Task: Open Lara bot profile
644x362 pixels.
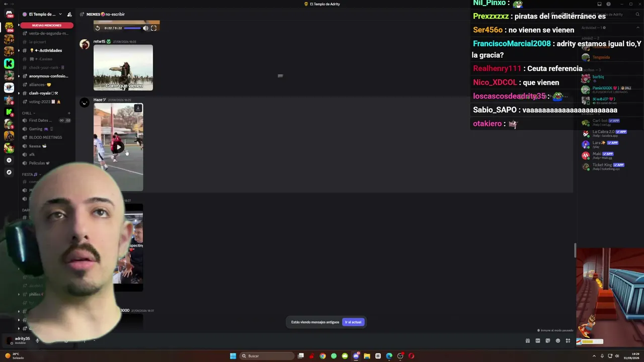Action: [x=599, y=144]
